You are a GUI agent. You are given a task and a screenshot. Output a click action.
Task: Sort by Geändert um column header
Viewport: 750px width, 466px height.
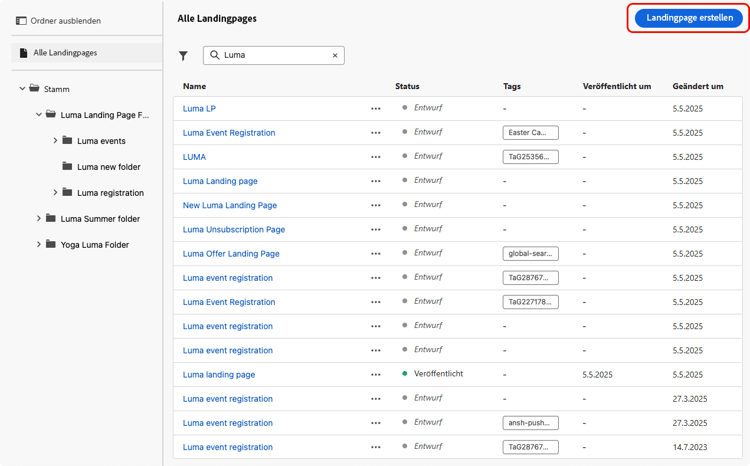698,87
